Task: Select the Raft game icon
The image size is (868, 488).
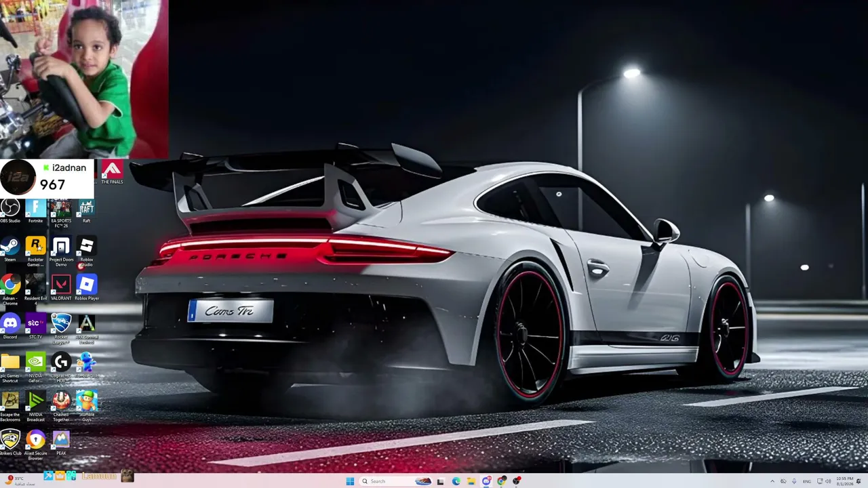Action: (x=86, y=211)
